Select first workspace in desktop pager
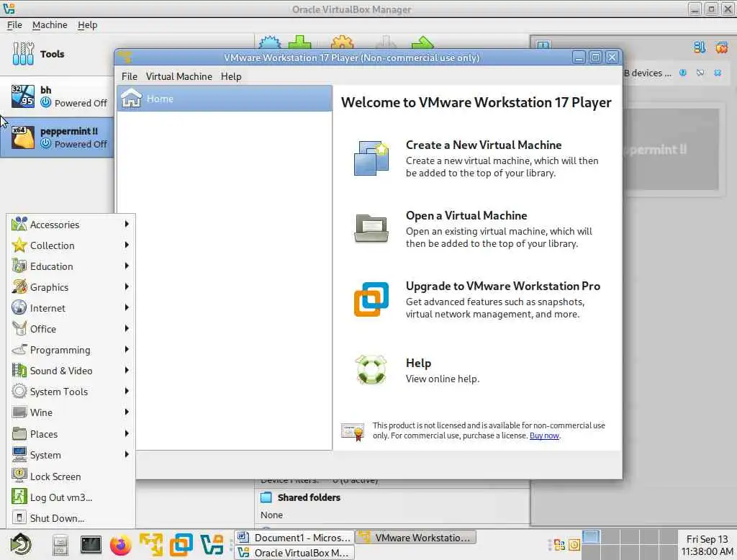 click(x=591, y=537)
